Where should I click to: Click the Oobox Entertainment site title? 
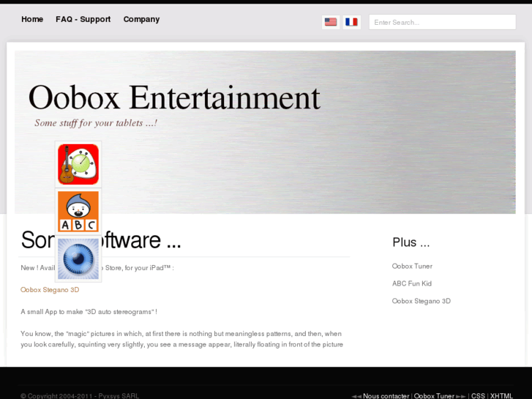pos(174,98)
